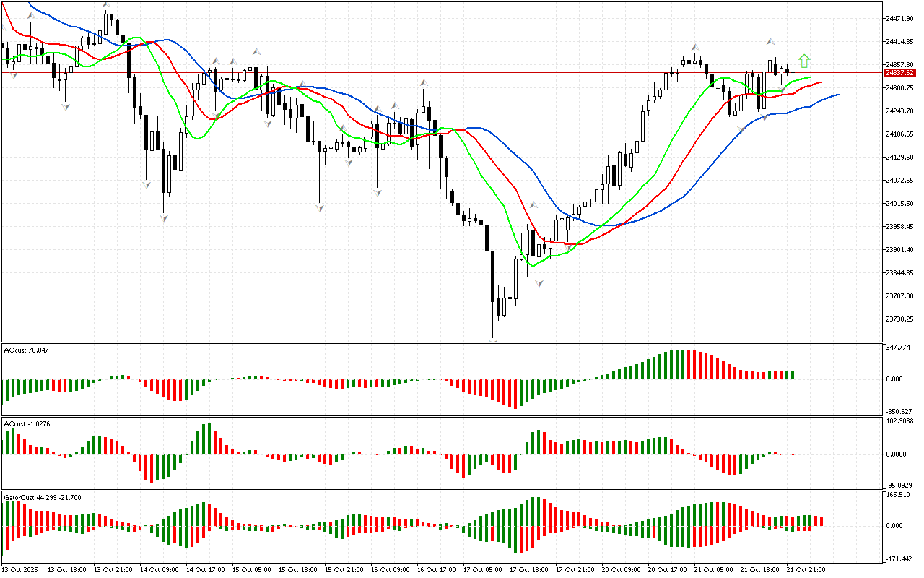Select the ACcust indicator label
Image resolution: width=924 pixels, height=578 pixels.
[26, 423]
